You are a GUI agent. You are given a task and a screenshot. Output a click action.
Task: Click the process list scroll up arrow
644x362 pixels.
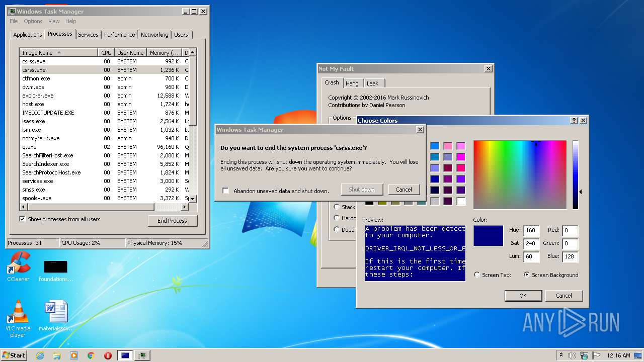193,52
